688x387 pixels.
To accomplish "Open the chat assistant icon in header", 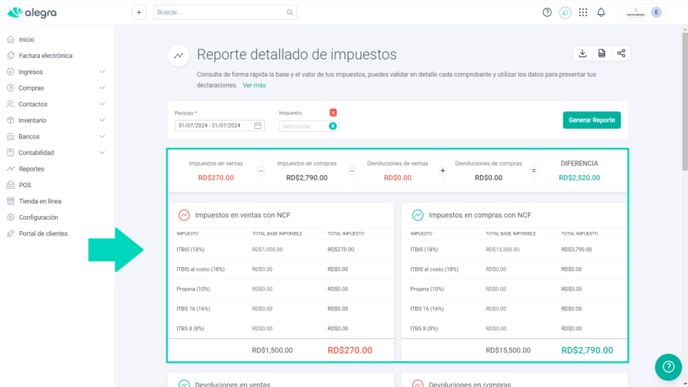I will click(565, 12).
